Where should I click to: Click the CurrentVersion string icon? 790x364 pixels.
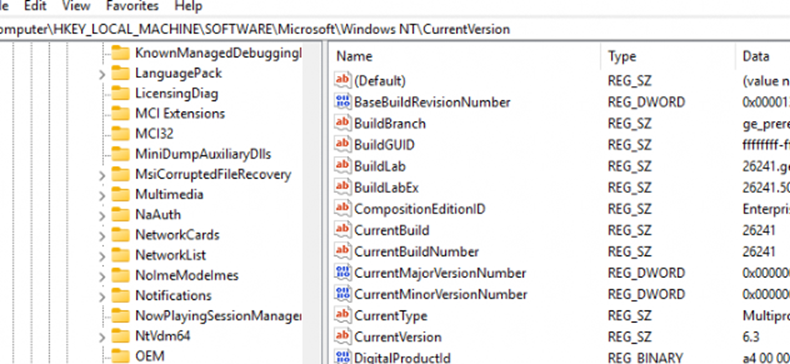343,337
